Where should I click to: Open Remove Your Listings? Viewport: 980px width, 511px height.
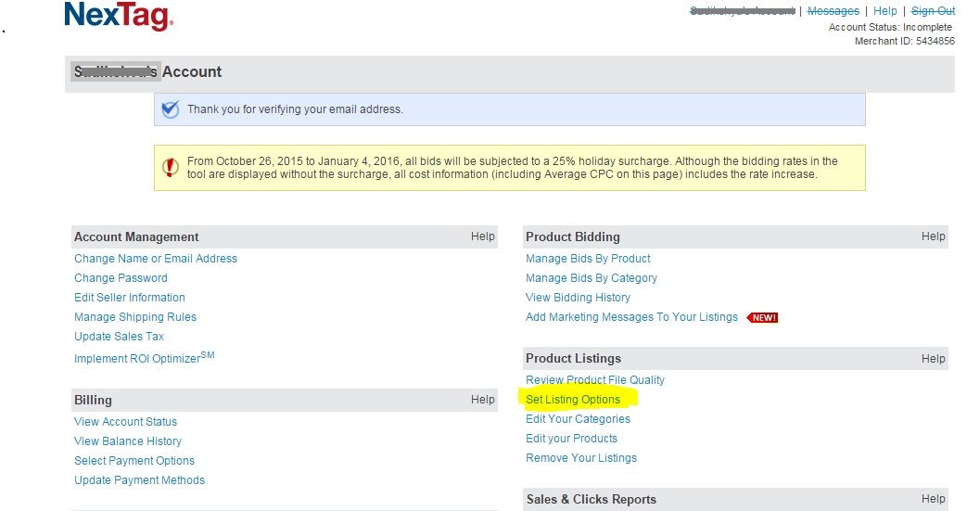(580, 457)
